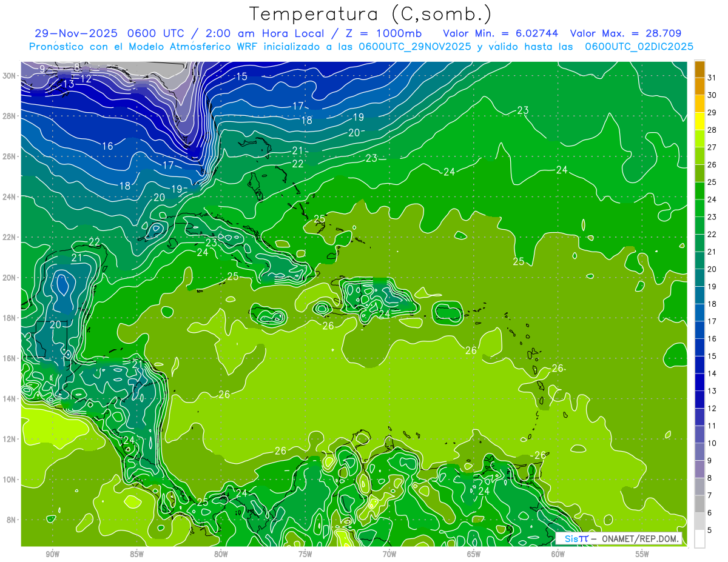The image size is (728, 562).
Task: Select the "29-Nov-2025 0600 UTC" date text
Action: point(110,33)
